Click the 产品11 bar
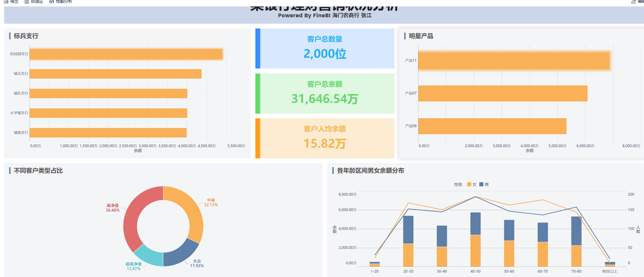 [x=514, y=61]
